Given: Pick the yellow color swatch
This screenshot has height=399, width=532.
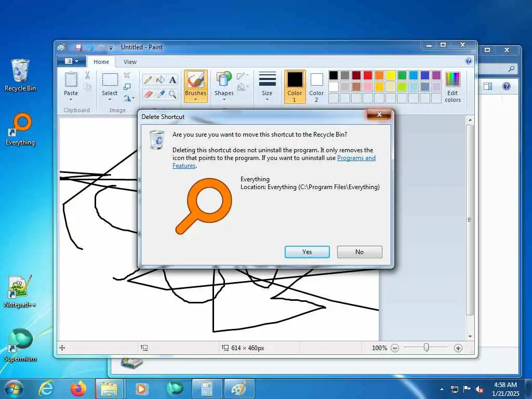Looking at the screenshot, I should (391, 75).
